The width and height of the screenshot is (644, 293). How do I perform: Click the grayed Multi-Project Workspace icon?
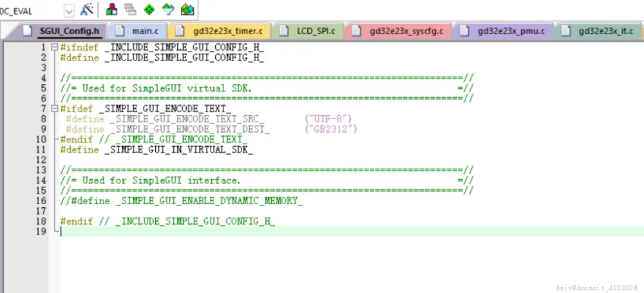[130, 9]
